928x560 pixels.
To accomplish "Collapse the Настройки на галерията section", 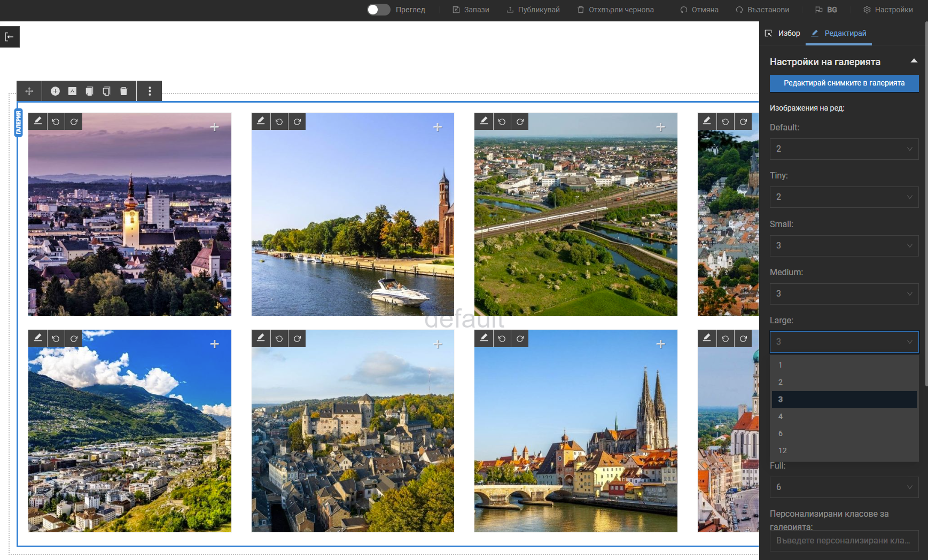I will (914, 61).
